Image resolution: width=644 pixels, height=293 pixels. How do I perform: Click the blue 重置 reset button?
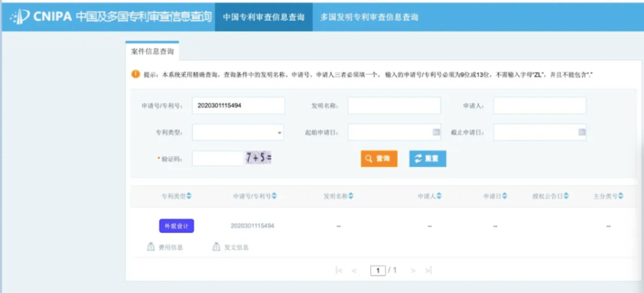click(427, 158)
